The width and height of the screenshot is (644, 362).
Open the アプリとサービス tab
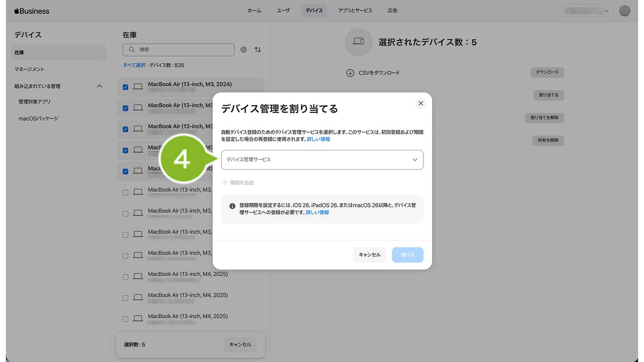355,11
